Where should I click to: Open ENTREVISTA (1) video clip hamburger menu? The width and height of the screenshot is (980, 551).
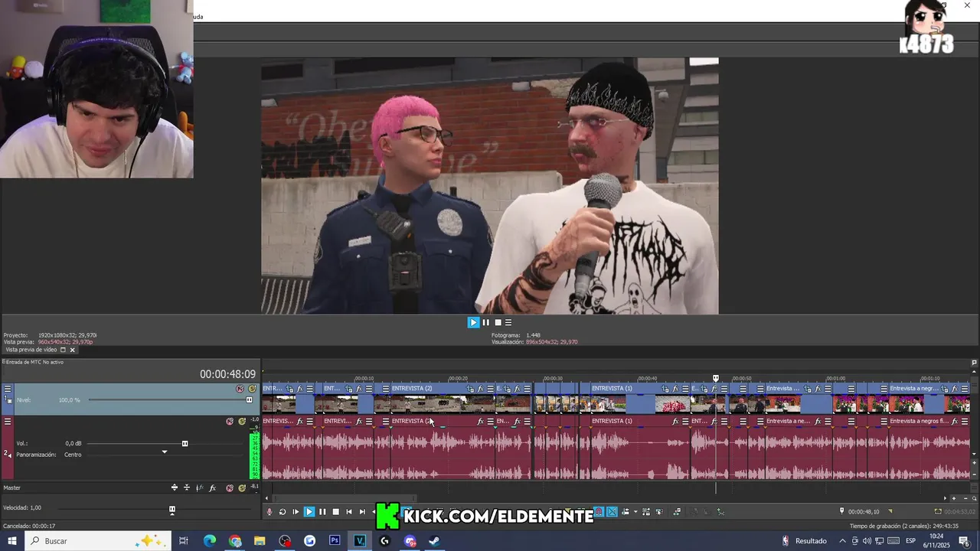point(686,389)
